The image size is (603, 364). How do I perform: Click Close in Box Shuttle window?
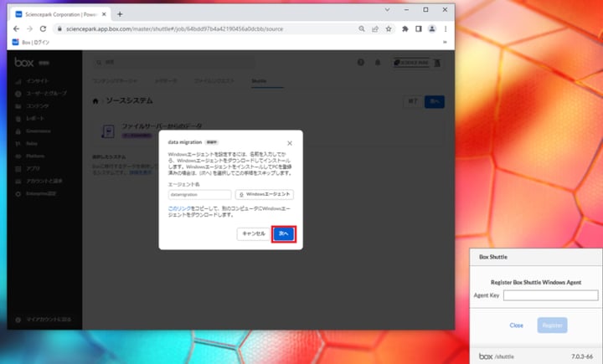pyautogui.click(x=517, y=325)
